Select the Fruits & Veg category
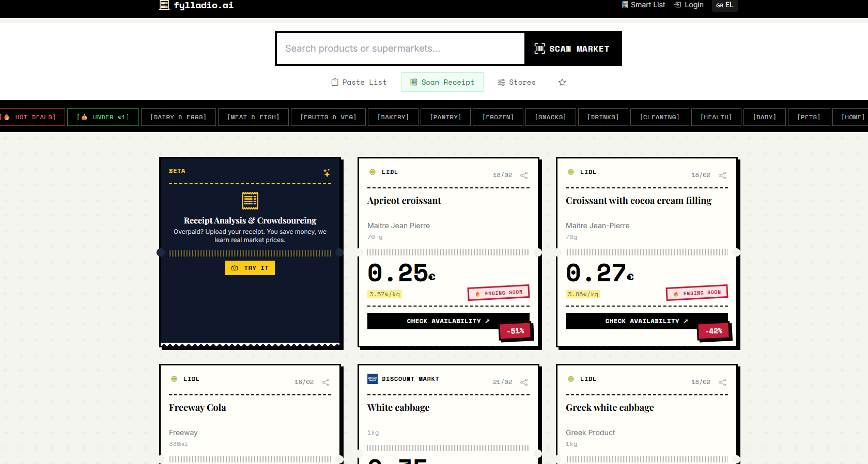The image size is (868, 464). pos(328,117)
